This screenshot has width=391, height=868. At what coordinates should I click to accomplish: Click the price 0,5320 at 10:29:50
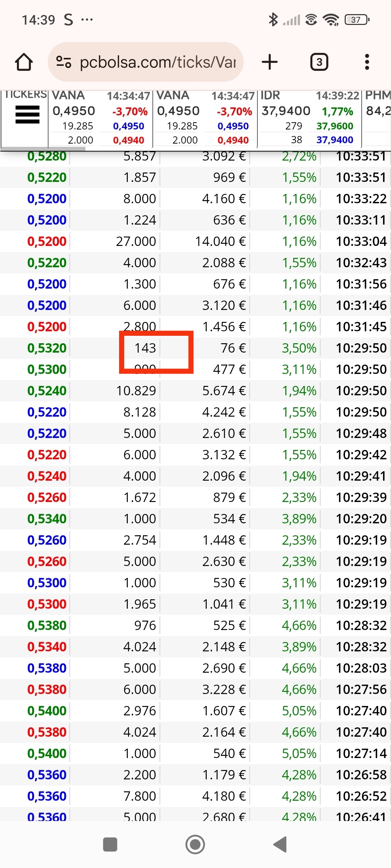[x=47, y=348]
